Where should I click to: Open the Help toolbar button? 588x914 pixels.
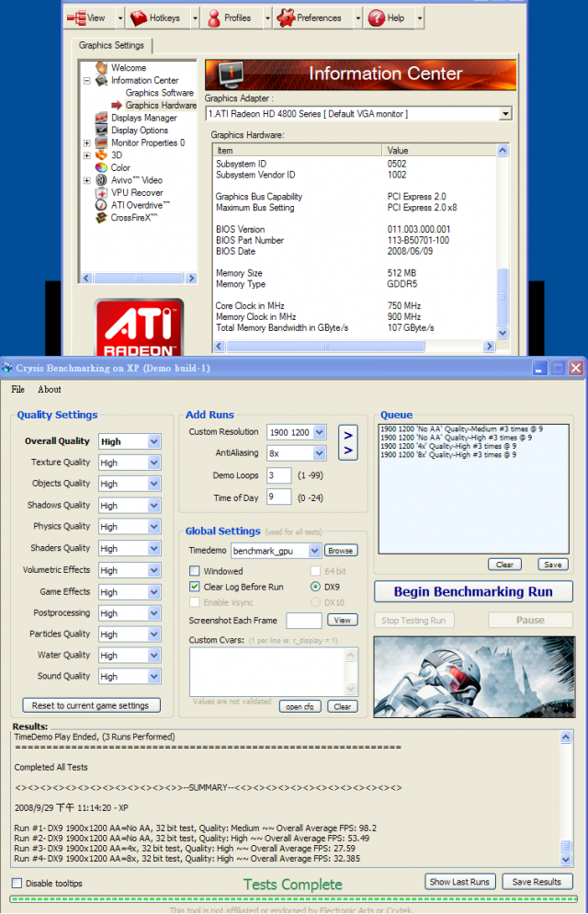(x=389, y=18)
